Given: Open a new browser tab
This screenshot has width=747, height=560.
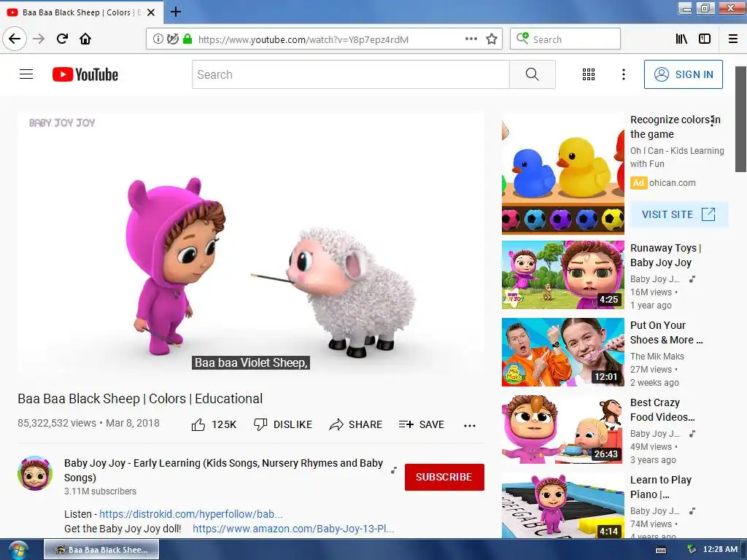Looking at the screenshot, I should coord(175,12).
